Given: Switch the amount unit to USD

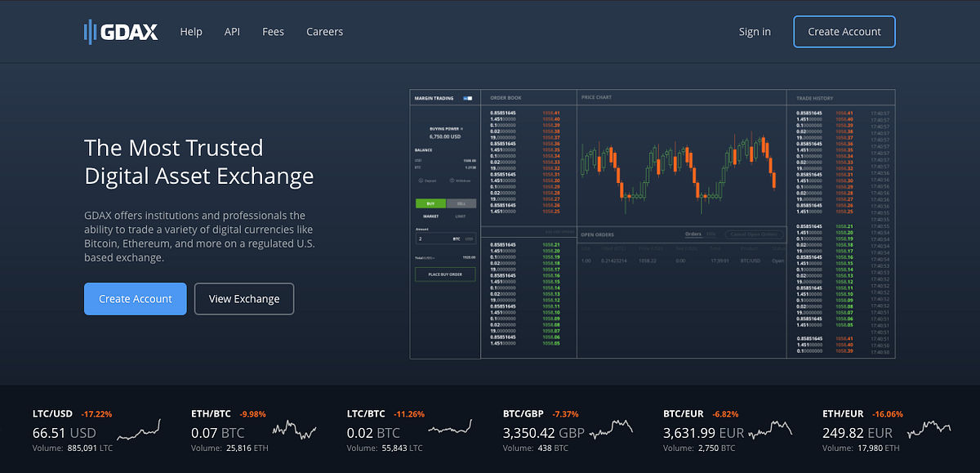Looking at the screenshot, I should pyautogui.click(x=469, y=239).
